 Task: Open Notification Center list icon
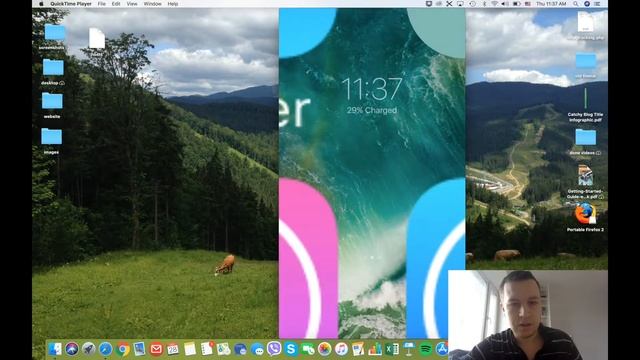coord(597,4)
